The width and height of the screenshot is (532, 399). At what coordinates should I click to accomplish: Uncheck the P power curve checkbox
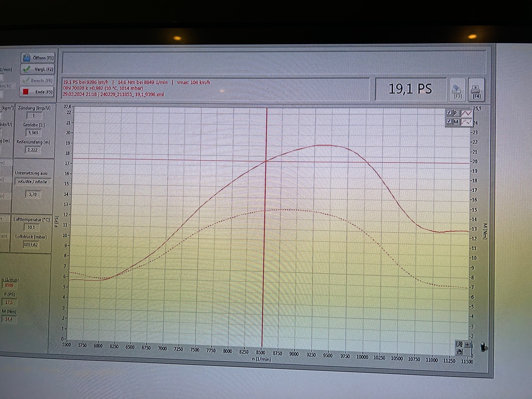(x=449, y=113)
